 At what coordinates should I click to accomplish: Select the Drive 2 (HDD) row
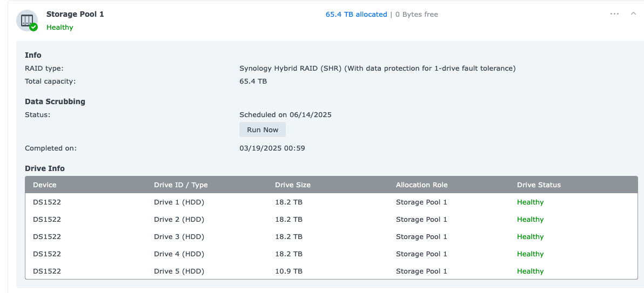click(x=331, y=220)
